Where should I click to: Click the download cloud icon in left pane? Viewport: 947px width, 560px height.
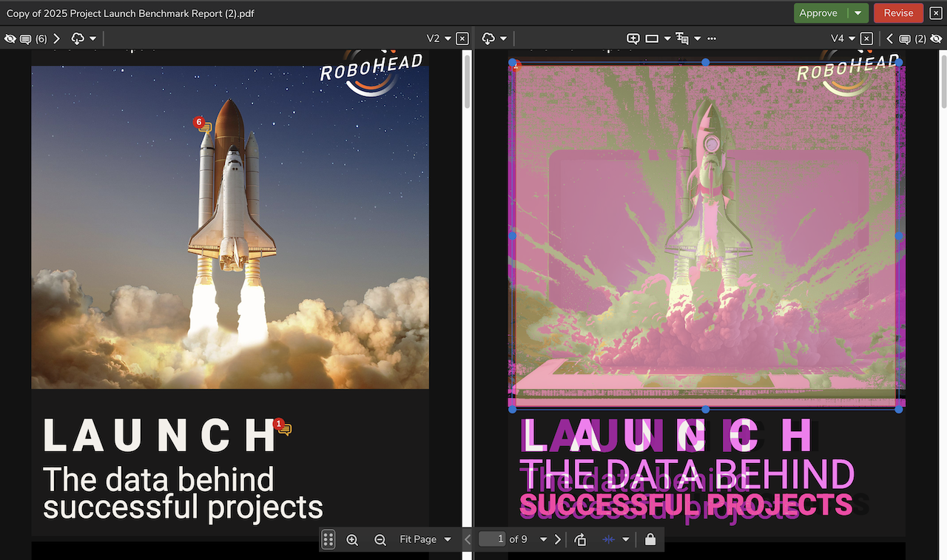coord(78,38)
